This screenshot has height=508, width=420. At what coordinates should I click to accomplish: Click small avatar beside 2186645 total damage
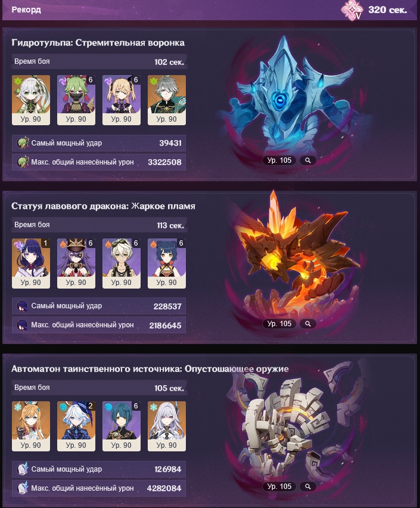click(x=23, y=325)
